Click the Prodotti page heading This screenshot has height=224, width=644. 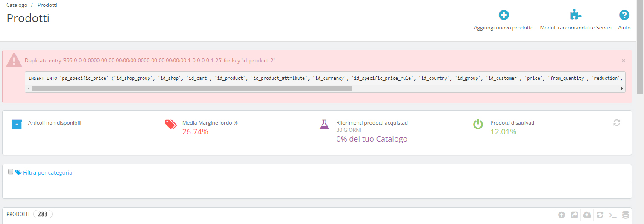point(28,18)
